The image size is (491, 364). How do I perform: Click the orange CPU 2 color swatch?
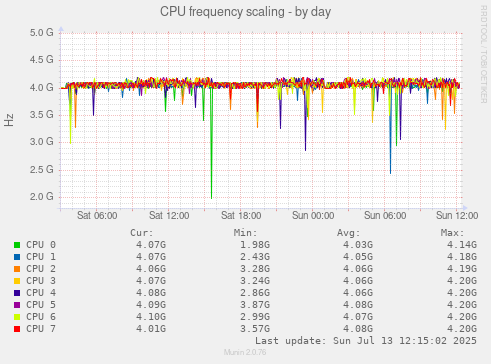click(17, 269)
